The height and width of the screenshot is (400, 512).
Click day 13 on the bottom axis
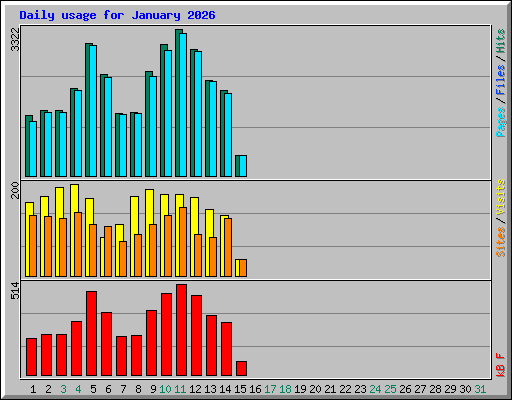click(210, 389)
